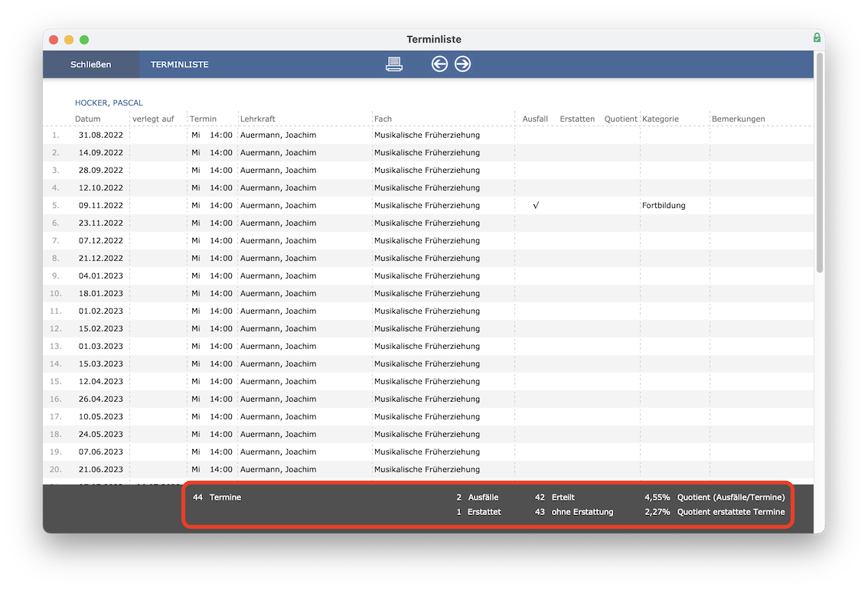Viewport: 868px width, 590px height.
Task: Click Musikalische Früherziehung in the 12.04.2023 row
Action: click(x=427, y=381)
